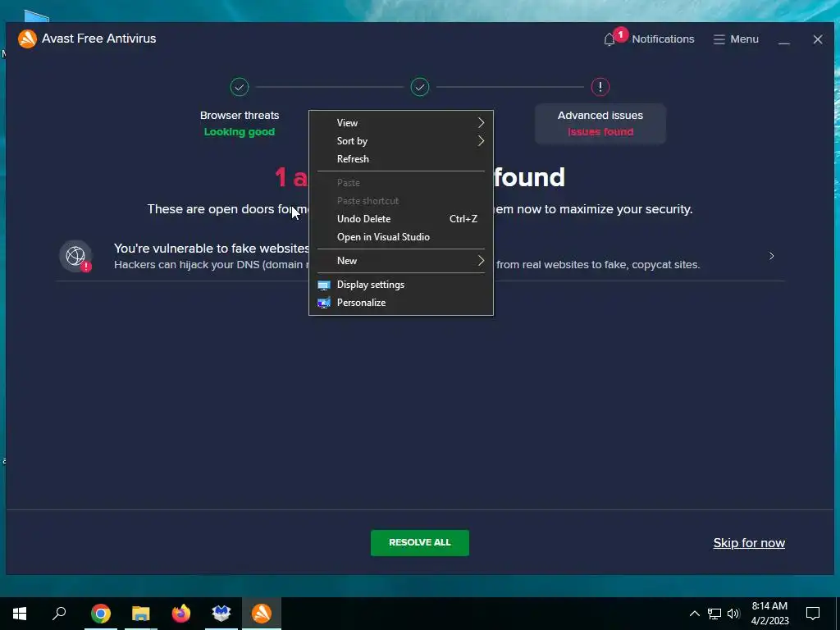Open the network tray icon

click(714, 614)
